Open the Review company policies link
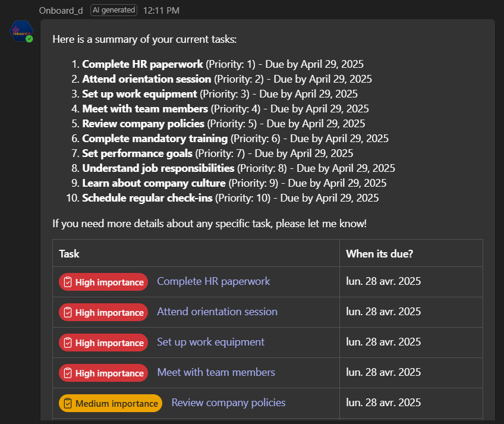504x424 pixels. (x=229, y=403)
